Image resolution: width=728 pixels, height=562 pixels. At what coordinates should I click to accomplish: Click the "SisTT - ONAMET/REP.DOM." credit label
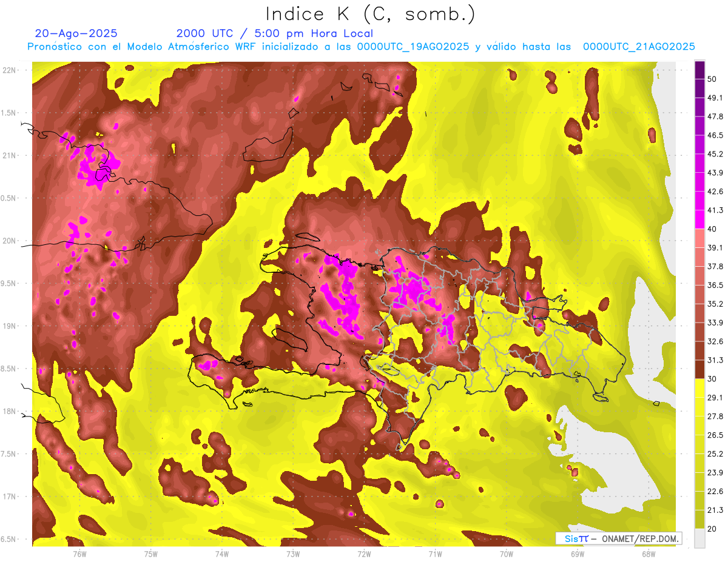(x=619, y=538)
